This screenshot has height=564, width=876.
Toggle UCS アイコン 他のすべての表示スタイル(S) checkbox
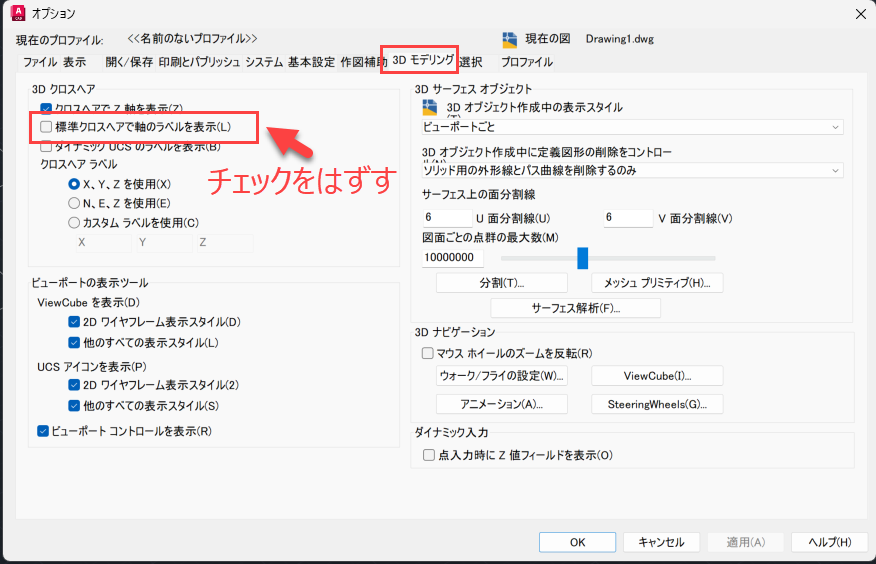[74, 405]
